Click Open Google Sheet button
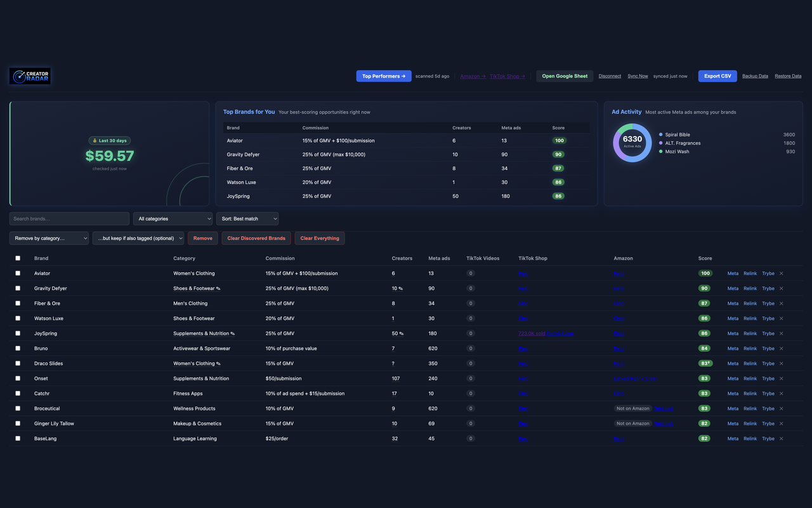 [565, 76]
